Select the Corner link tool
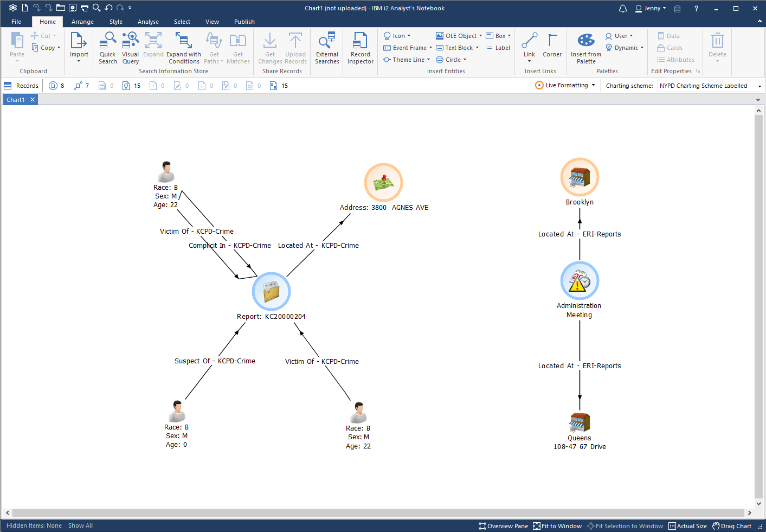The width and height of the screenshot is (766, 532). click(x=552, y=46)
